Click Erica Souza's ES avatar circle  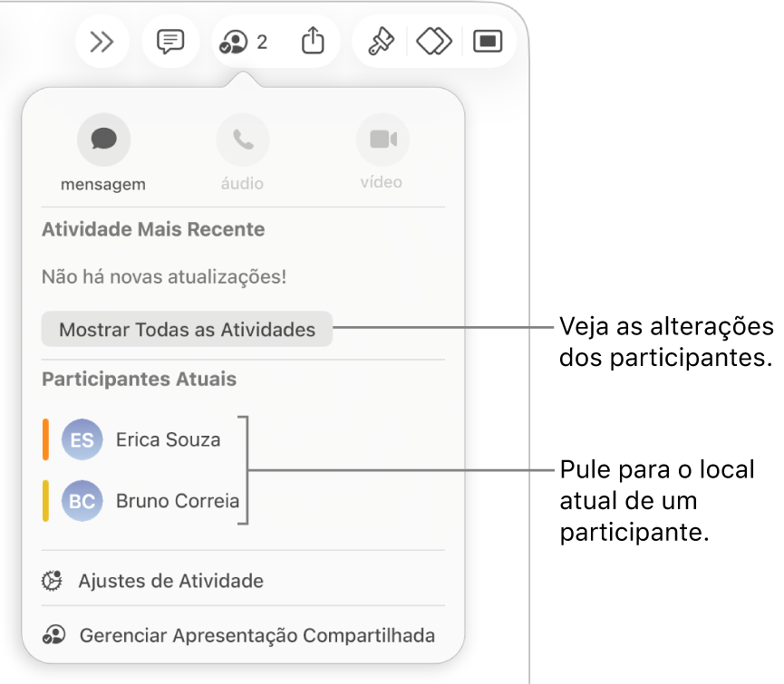click(x=82, y=439)
